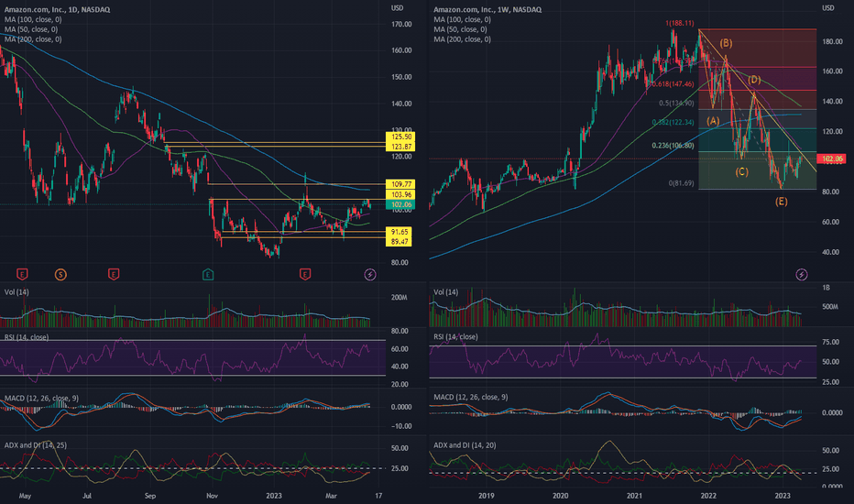Click the orange S split marker
Screen dimensions: 854x504
60,274
